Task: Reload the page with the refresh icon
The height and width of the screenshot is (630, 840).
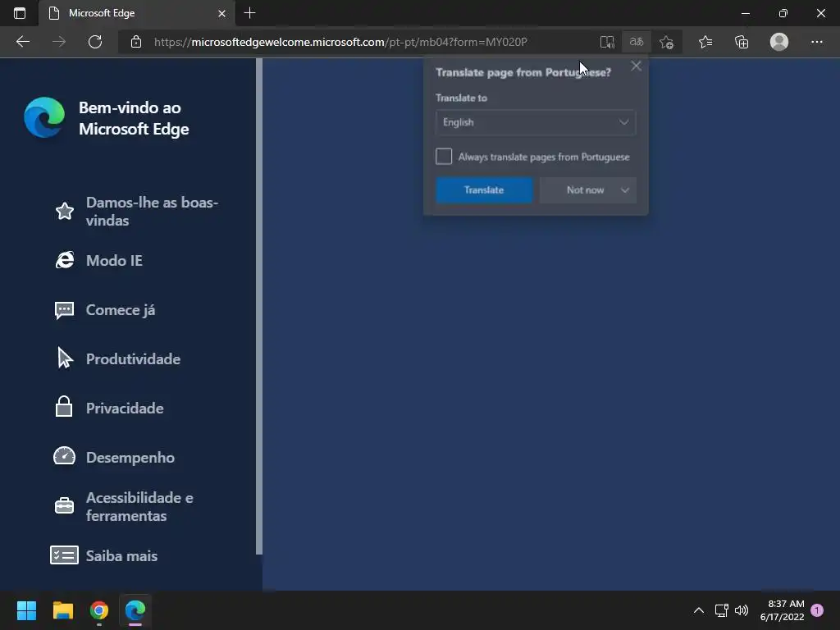Action: (95, 42)
